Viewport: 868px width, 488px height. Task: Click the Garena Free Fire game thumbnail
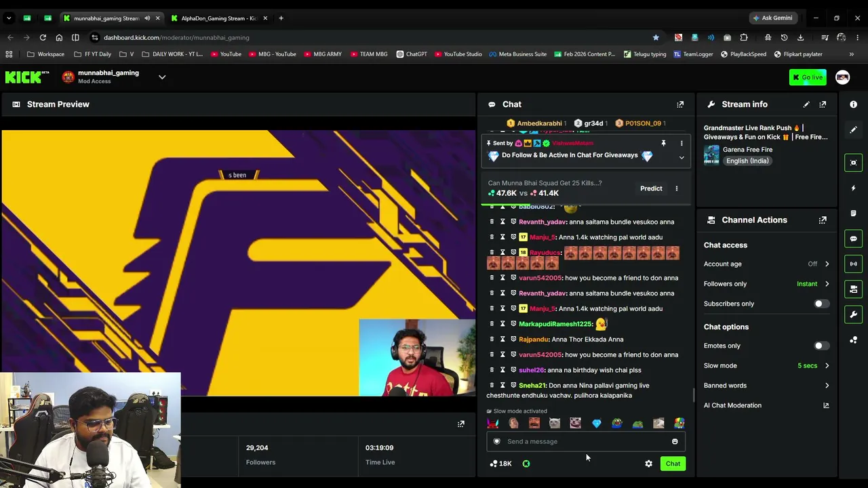point(711,155)
